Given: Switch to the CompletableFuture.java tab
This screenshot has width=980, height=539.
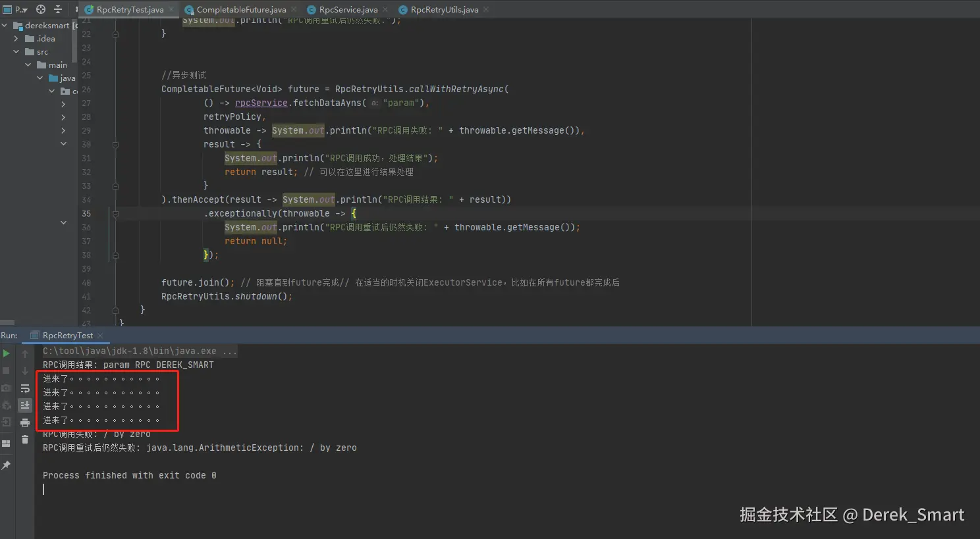Looking at the screenshot, I should [x=241, y=10].
